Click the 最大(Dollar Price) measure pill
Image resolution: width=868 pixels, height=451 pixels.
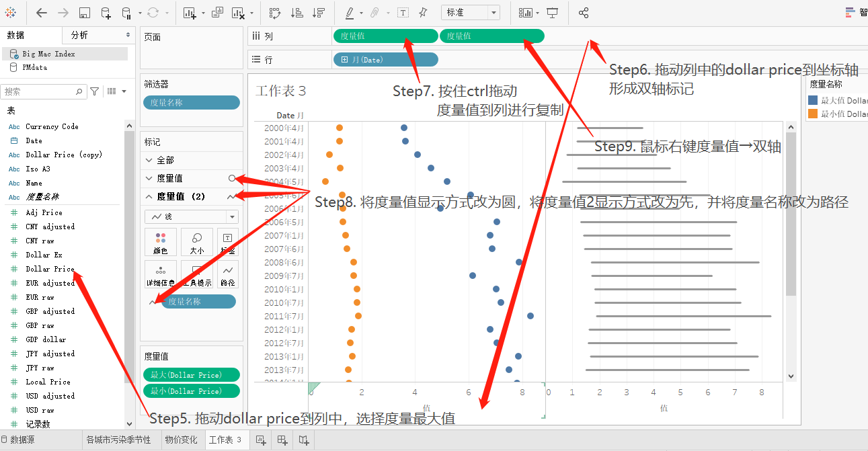click(x=192, y=374)
